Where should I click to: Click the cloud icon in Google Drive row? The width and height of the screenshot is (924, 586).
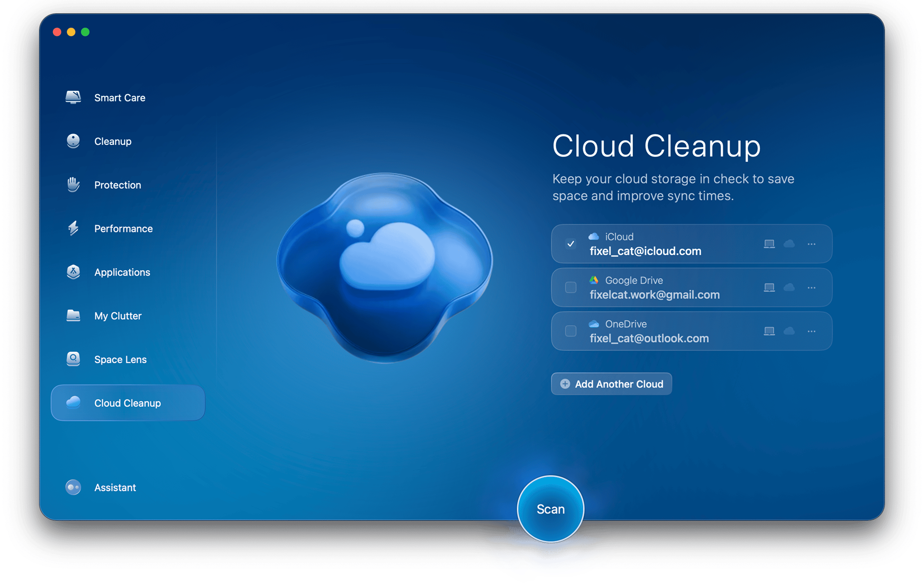click(789, 288)
